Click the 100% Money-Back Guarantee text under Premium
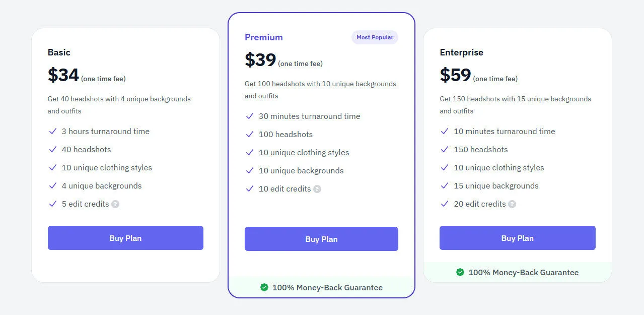The height and width of the screenshot is (315, 644). [327, 287]
